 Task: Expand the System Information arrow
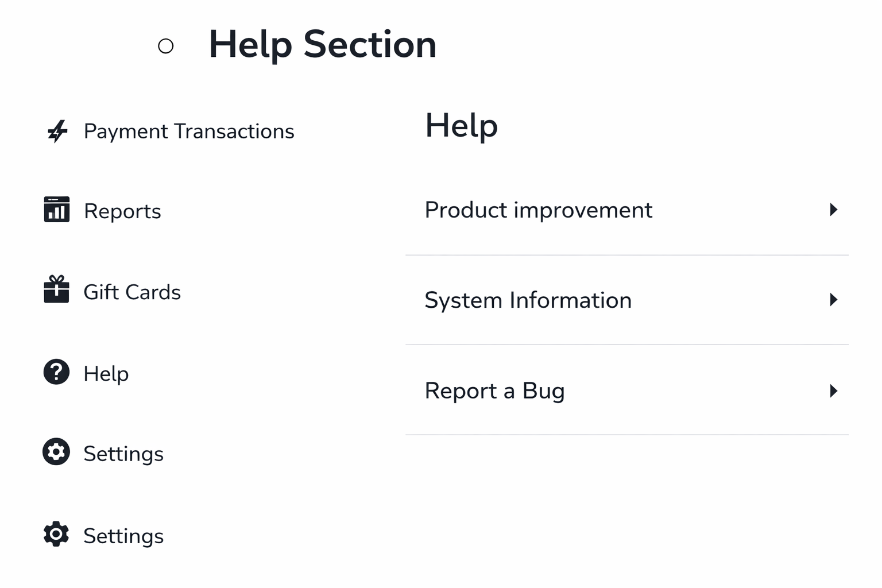834,300
